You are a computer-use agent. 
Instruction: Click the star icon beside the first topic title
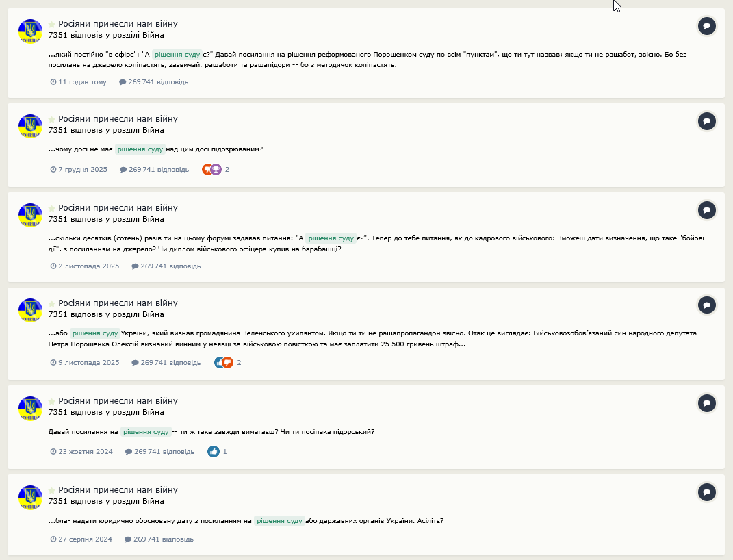[x=52, y=25]
